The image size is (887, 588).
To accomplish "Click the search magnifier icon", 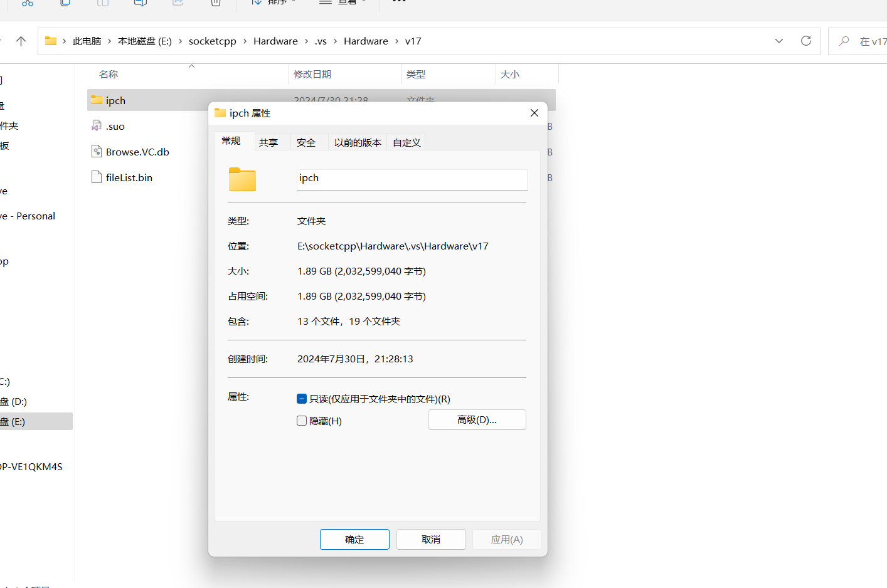I will tap(844, 41).
